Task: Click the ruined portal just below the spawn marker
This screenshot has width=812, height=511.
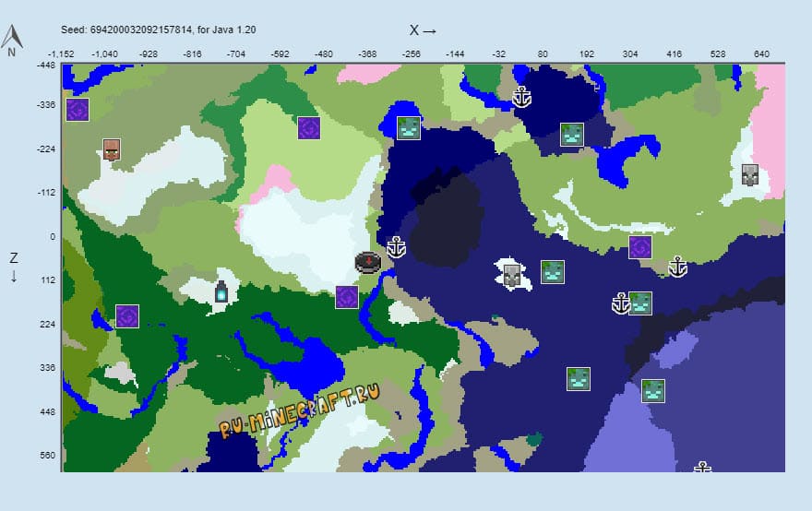Action: (347, 297)
